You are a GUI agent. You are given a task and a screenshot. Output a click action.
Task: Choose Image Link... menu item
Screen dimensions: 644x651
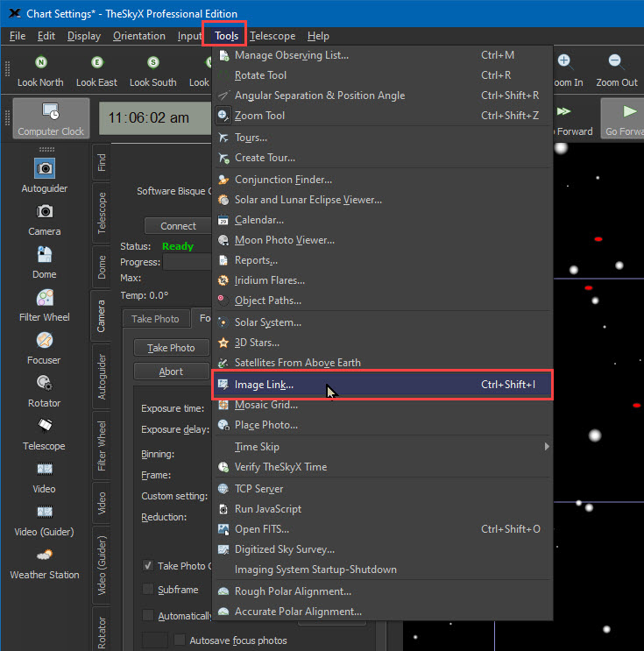pos(382,385)
